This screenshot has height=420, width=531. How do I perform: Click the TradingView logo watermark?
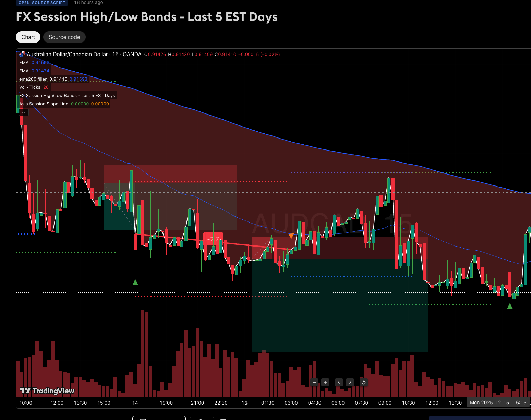click(x=46, y=391)
